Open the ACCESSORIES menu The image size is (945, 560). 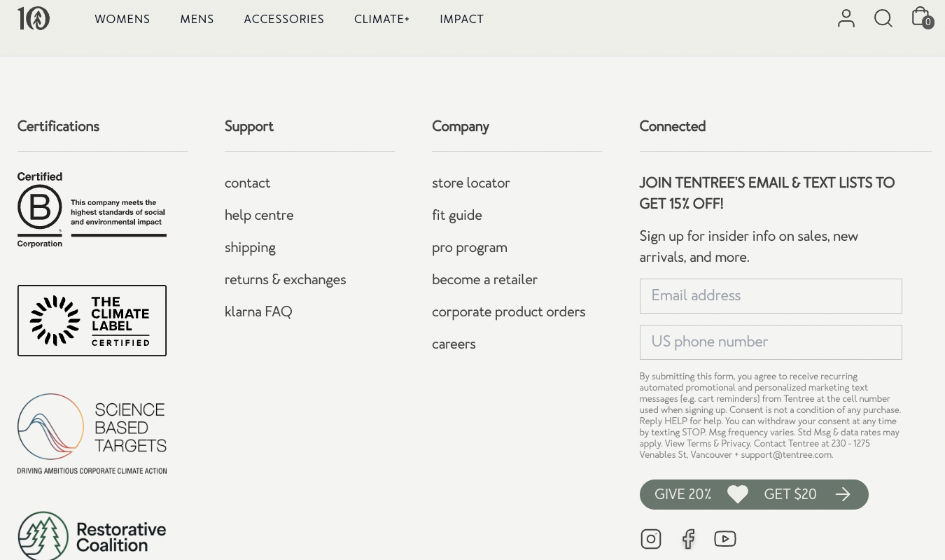click(x=284, y=19)
